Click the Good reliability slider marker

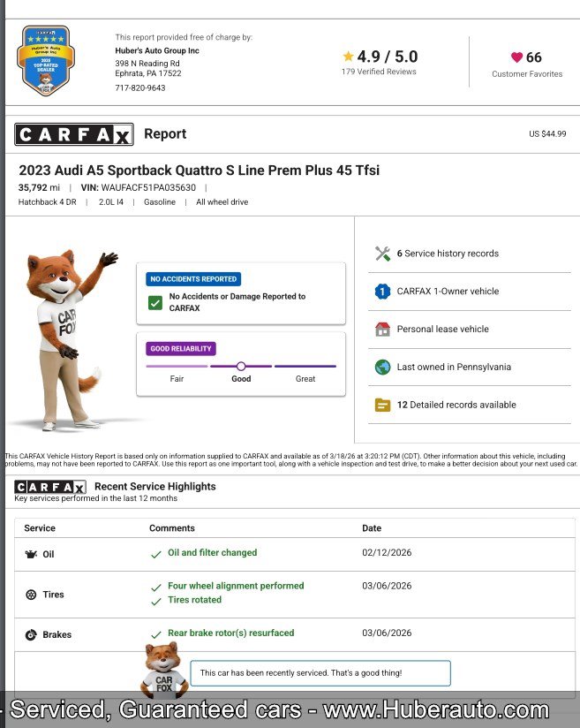click(x=241, y=366)
